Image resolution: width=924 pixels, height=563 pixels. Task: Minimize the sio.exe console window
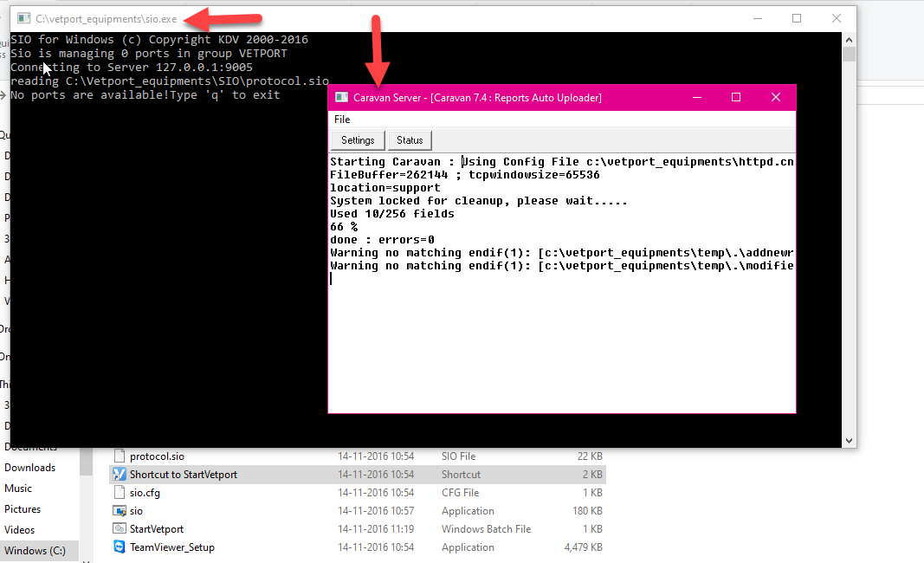pyautogui.click(x=758, y=19)
